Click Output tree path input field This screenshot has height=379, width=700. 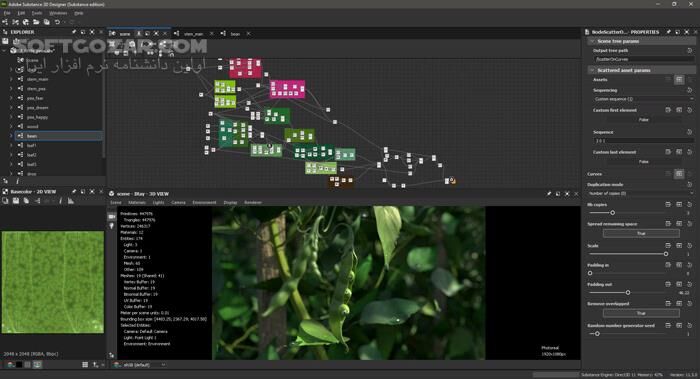pos(643,59)
